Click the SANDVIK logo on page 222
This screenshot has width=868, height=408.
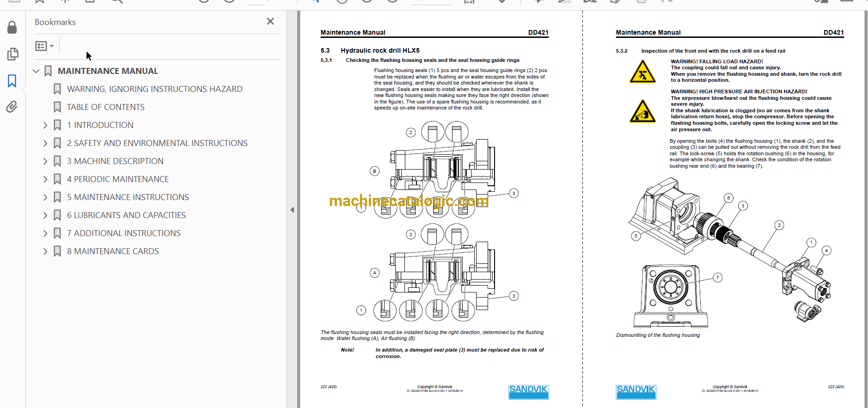[x=529, y=392]
